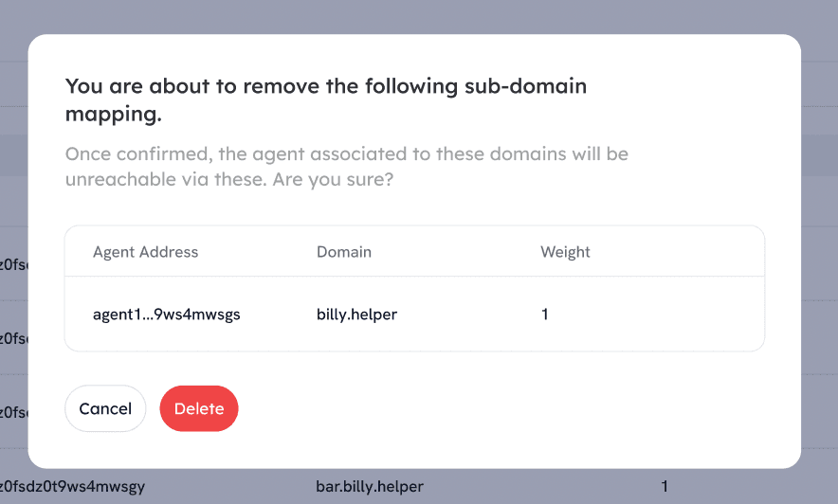Click the gray "Once confirmed" warning text
Viewport: 838px width, 504px height.
(x=346, y=153)
